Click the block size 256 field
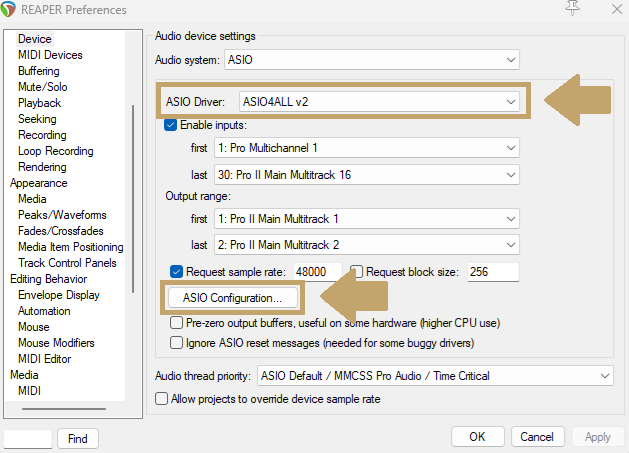629x453 pixels. (x=493, y=272)
